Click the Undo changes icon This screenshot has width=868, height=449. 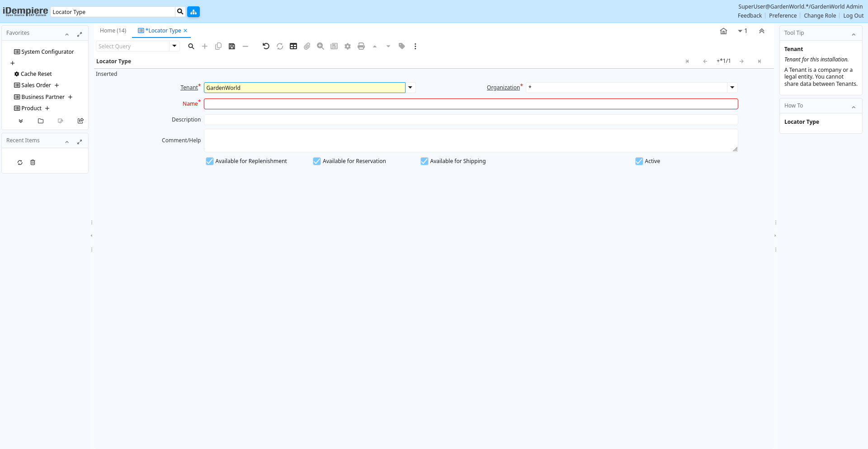[266, 46]
